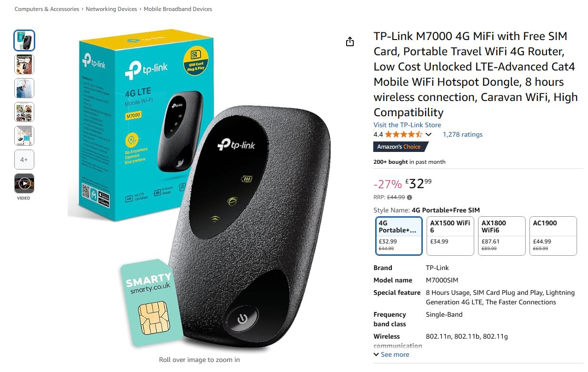Expand See more product details

391,354
